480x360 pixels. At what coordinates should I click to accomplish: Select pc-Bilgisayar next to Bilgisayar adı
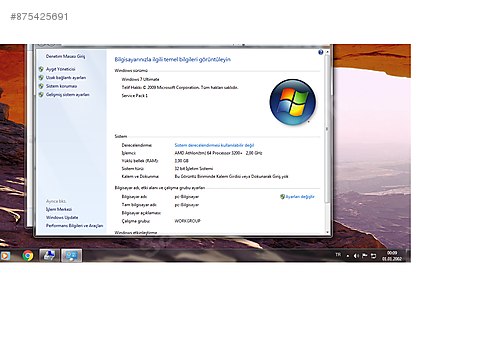(x=187, y=197)
